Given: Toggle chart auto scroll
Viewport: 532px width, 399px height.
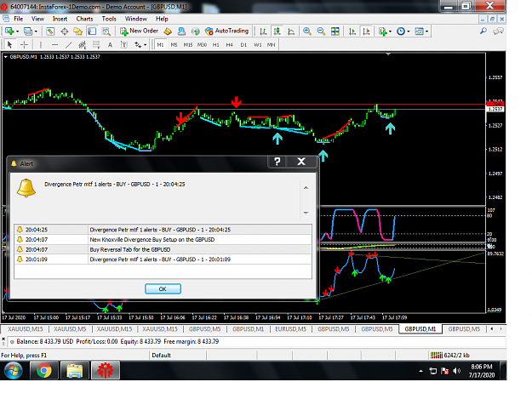Looking at the screenshot, I should coord(352,31).
